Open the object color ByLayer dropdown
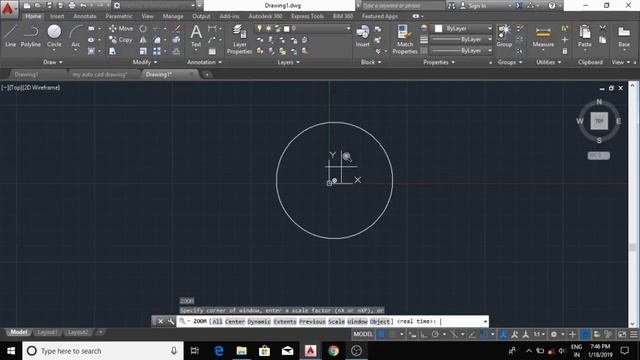This screenshot has width=640, height=360. (x=463, y=28)
